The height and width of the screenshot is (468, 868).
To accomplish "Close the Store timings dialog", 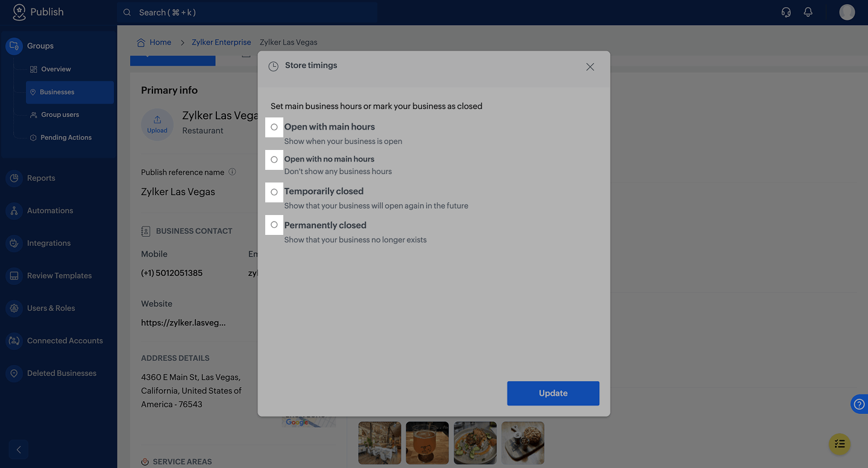I will pos(590,67).
